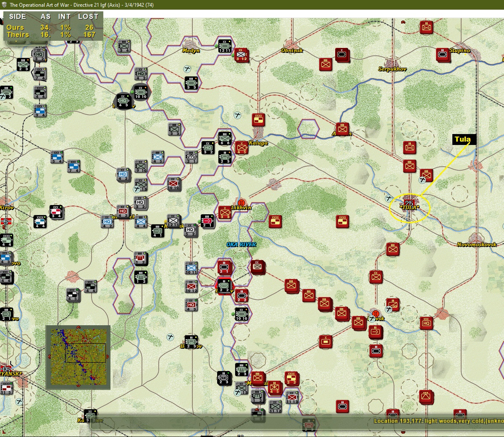Select the dark red division east of OKA RIVER crossing
This screenshot has width=504, height=437.
[257, 266]
